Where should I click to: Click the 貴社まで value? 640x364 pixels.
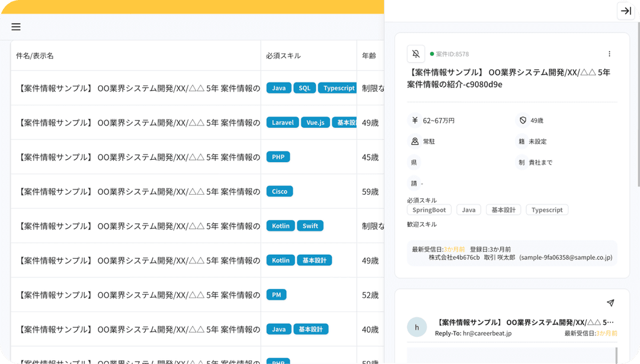click(540, 162)
